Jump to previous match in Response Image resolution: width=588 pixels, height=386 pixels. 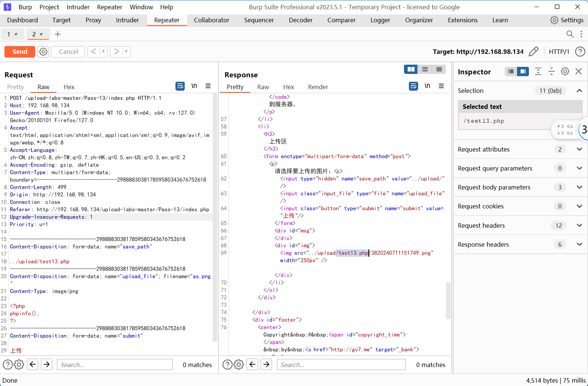(252, 364)
